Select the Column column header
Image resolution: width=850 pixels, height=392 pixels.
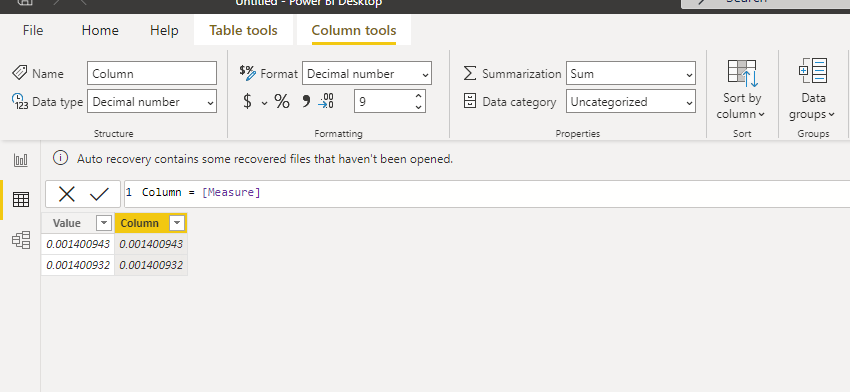139,223
